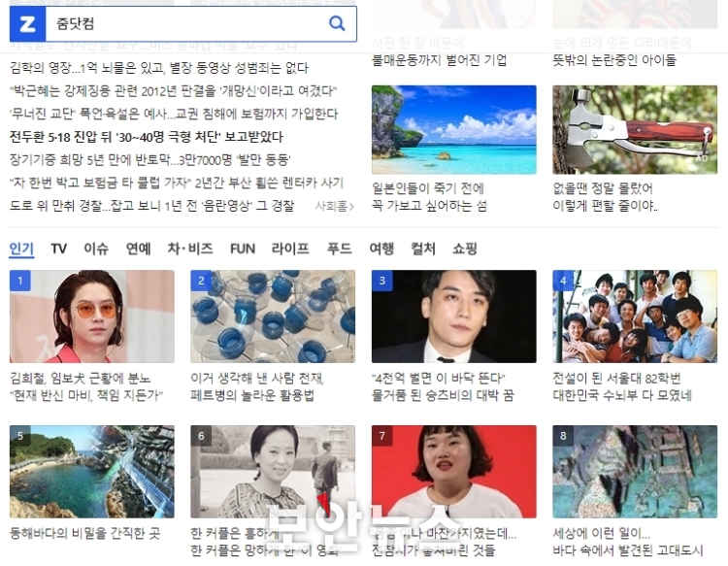Viewport: 728px width, 566px height.
Task: Switch to the TV tab
Action: [58, 249]
